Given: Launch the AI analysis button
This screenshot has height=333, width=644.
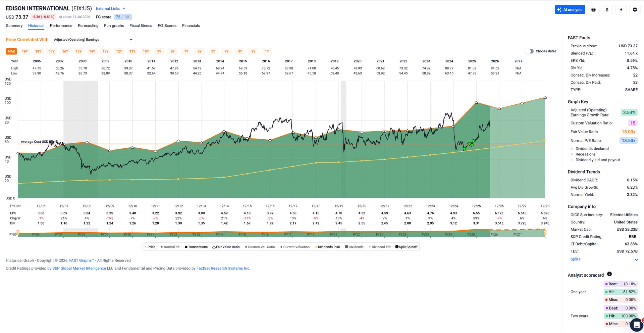Looking at the screenshot, I should pyautogui.click(x=570, y=10).
